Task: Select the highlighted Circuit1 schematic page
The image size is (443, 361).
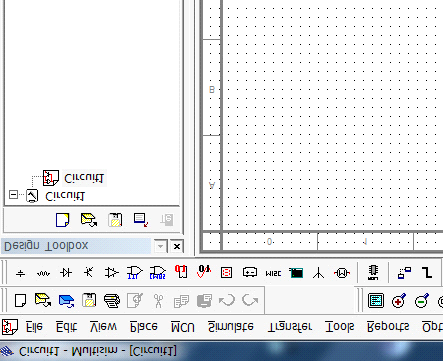Action: 84,178
